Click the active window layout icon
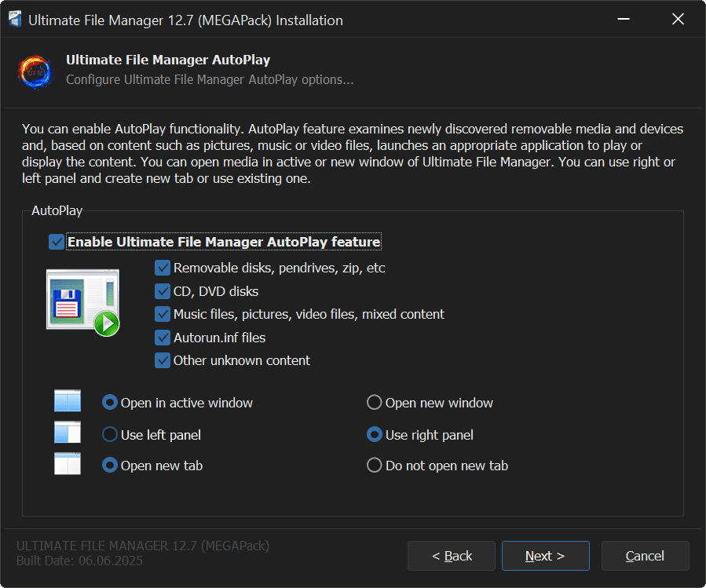The image size is (706, 588). 68,403
